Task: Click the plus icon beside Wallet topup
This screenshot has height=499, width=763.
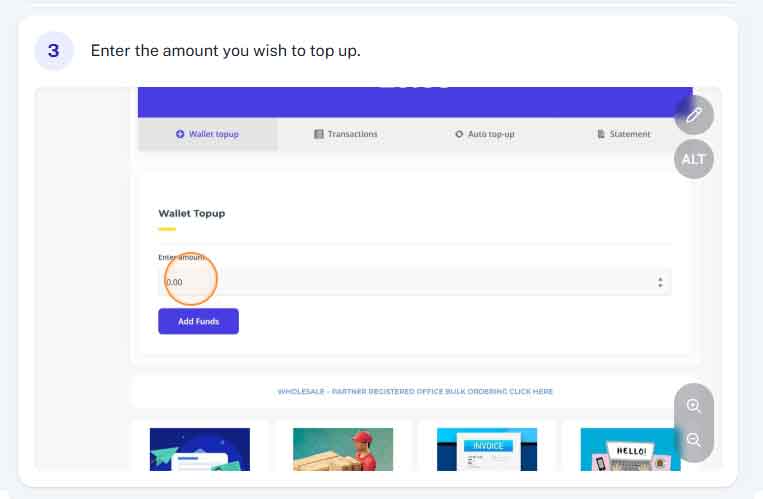Action: coord(180,134)
